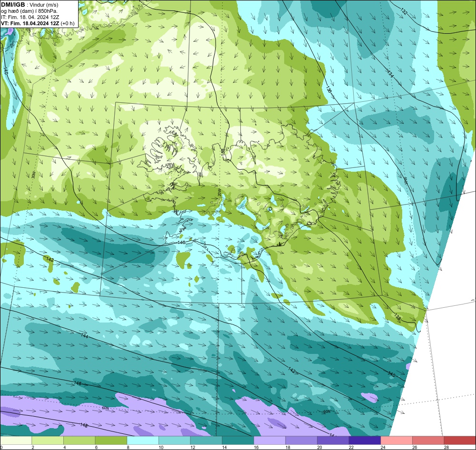This screenshot has width=476, height=450.
Task: Choose the 6–8 m/s darker green legend swatch
Action: point(111,440)
